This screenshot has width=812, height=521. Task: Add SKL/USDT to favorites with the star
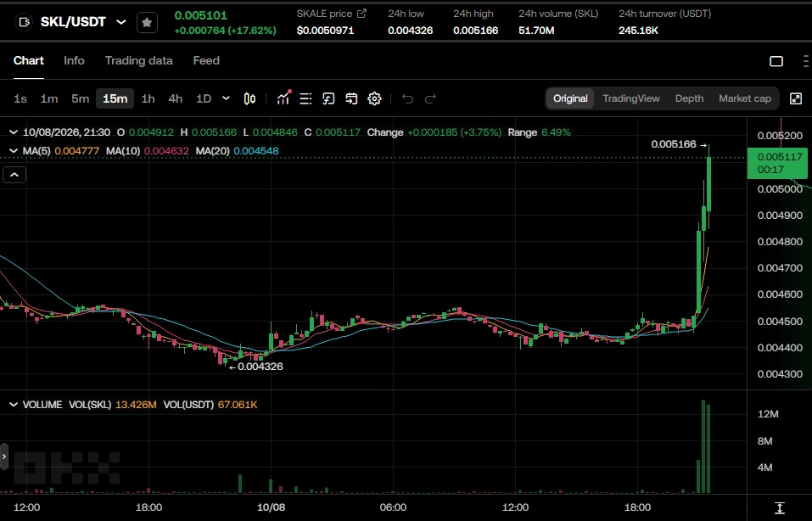point(147,22)
